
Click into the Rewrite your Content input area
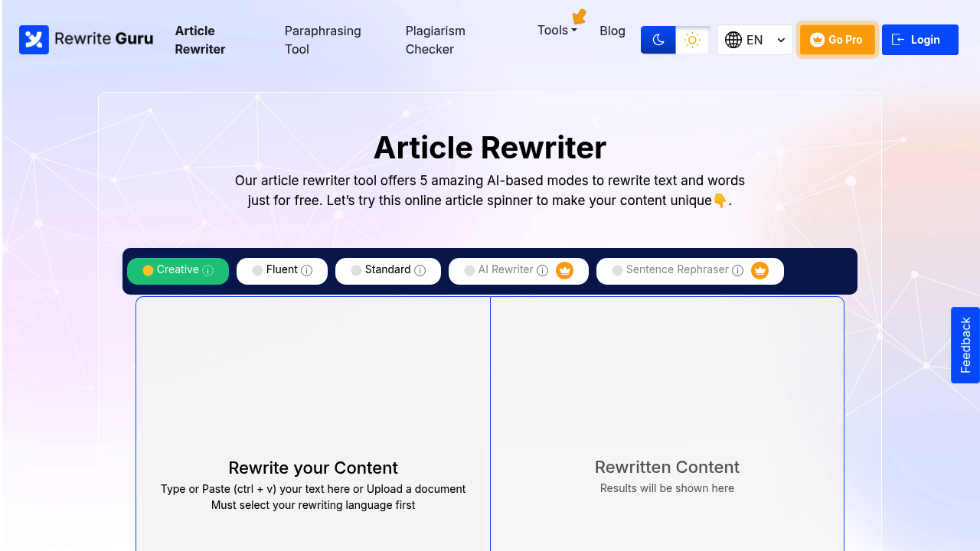(313, 424)
